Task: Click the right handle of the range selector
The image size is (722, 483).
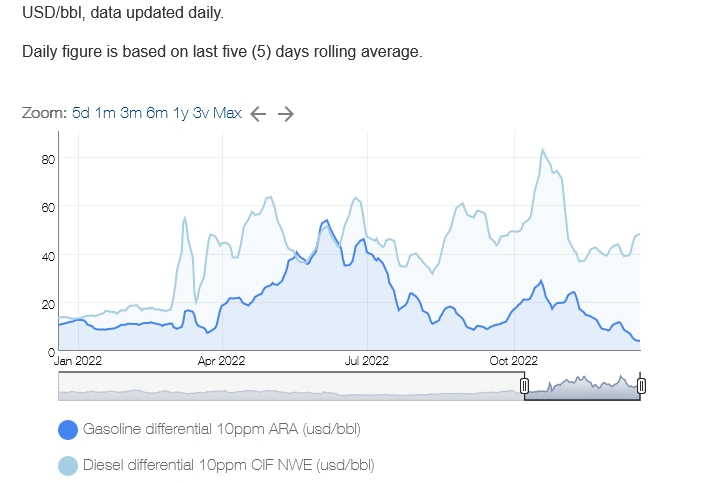Action: coord(641,386)
